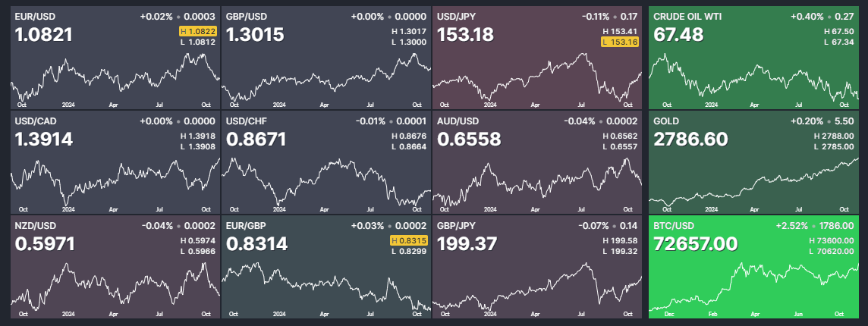Viewport: 868px width, 326px height.
Task: Click the GOLD price 2786.60
Action: (x=690, y=139)
